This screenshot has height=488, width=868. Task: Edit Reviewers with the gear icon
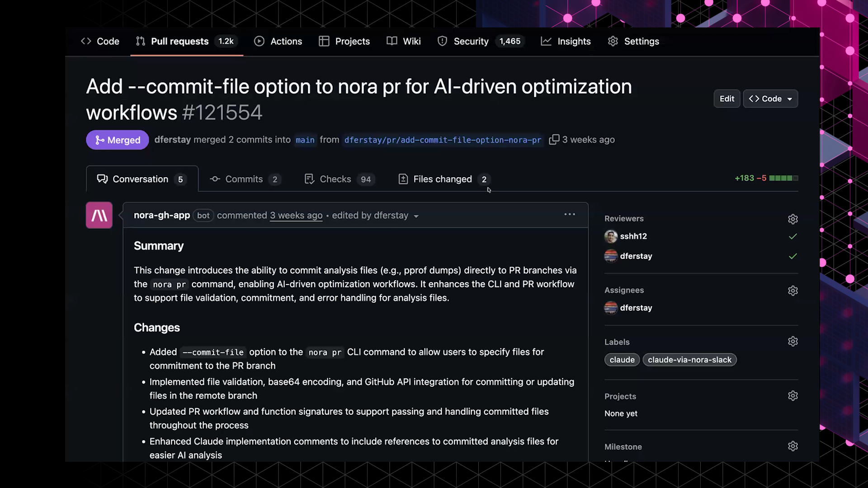pos(793,219)
